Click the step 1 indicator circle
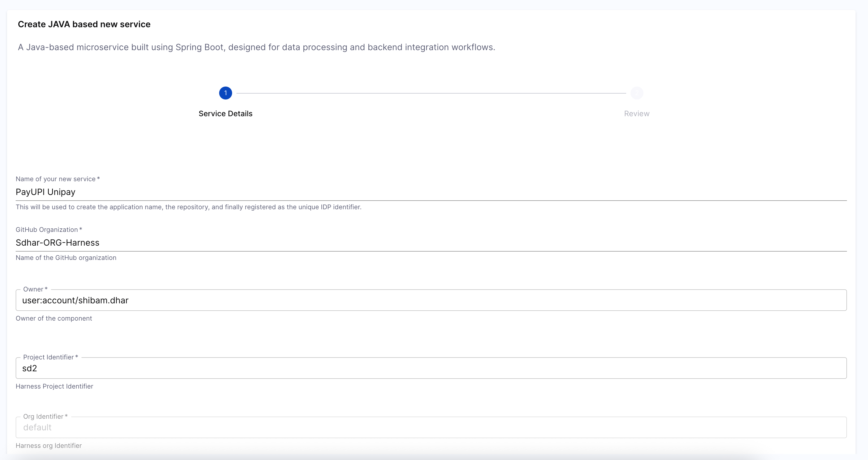 (x=225, y=93)
